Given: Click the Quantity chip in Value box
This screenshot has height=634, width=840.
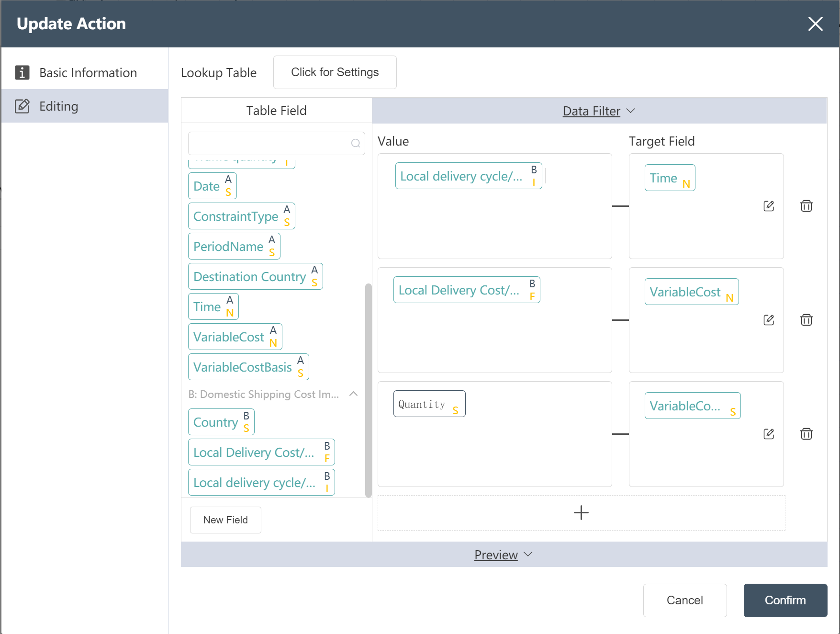Looking at the screenshot, I should point(429,404).
